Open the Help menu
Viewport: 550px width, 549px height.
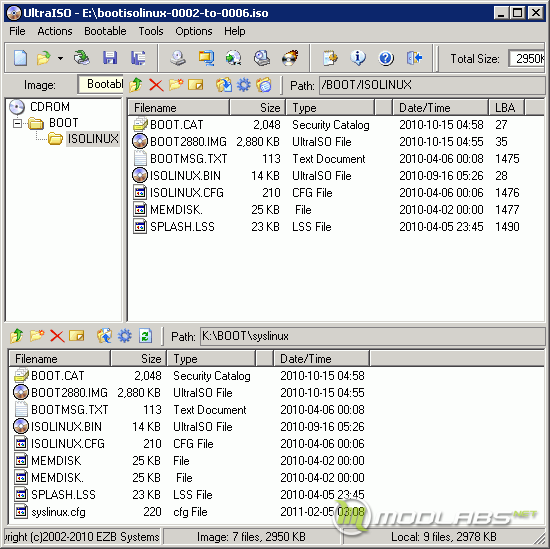click(235, 31)
